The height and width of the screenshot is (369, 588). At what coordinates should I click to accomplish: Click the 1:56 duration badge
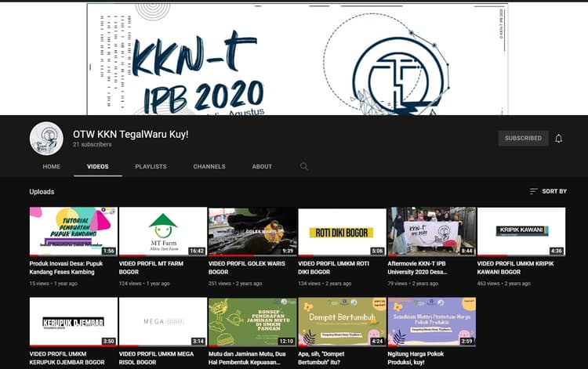coord(109,251)
